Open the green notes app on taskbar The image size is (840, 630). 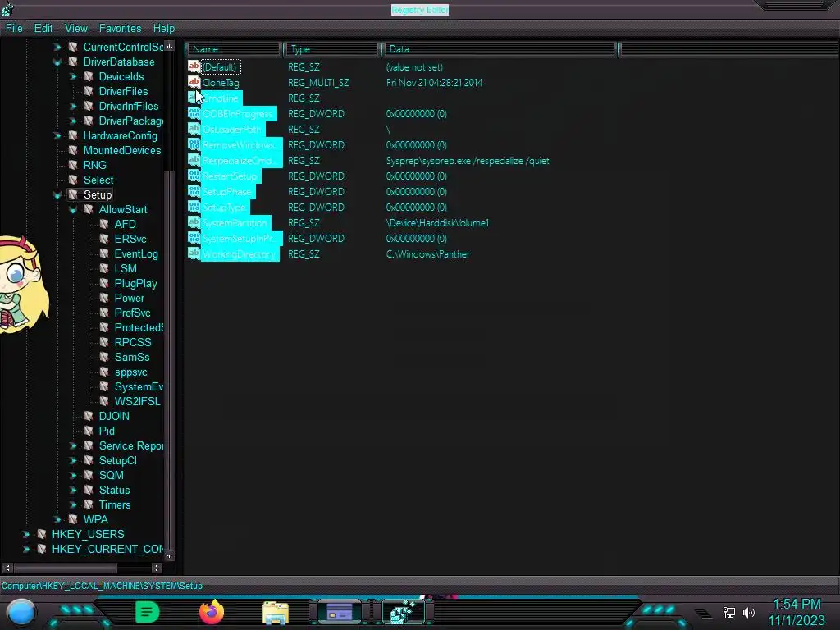point(148,612)
